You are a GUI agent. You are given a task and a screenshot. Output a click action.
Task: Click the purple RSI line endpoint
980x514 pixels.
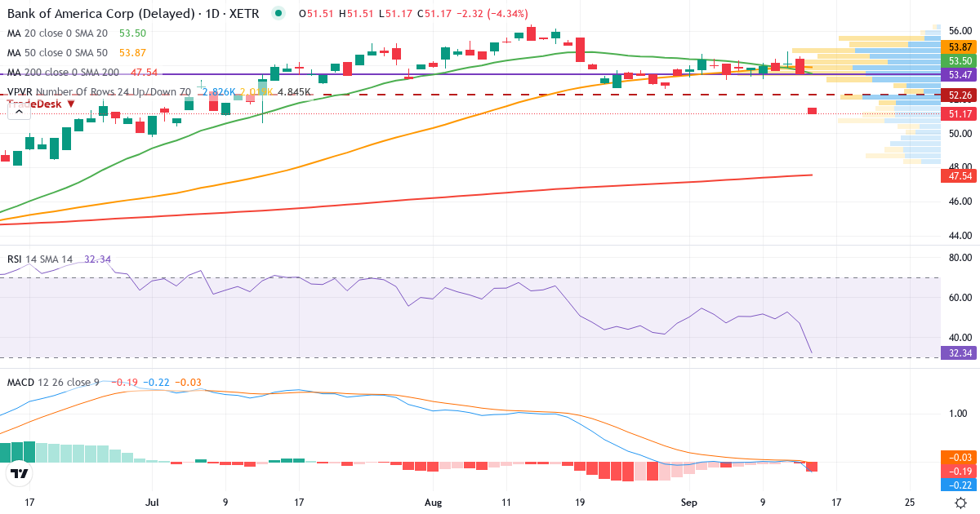point(812,352)
